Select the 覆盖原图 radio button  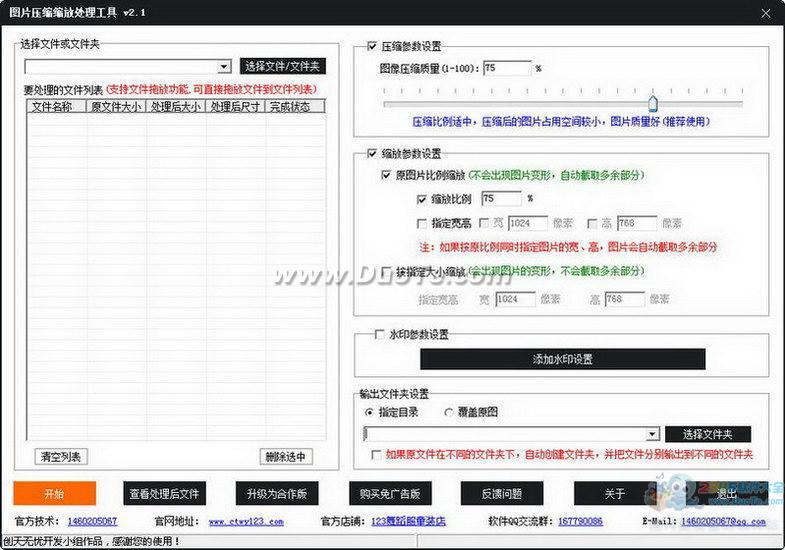click(x=449, y=412)
